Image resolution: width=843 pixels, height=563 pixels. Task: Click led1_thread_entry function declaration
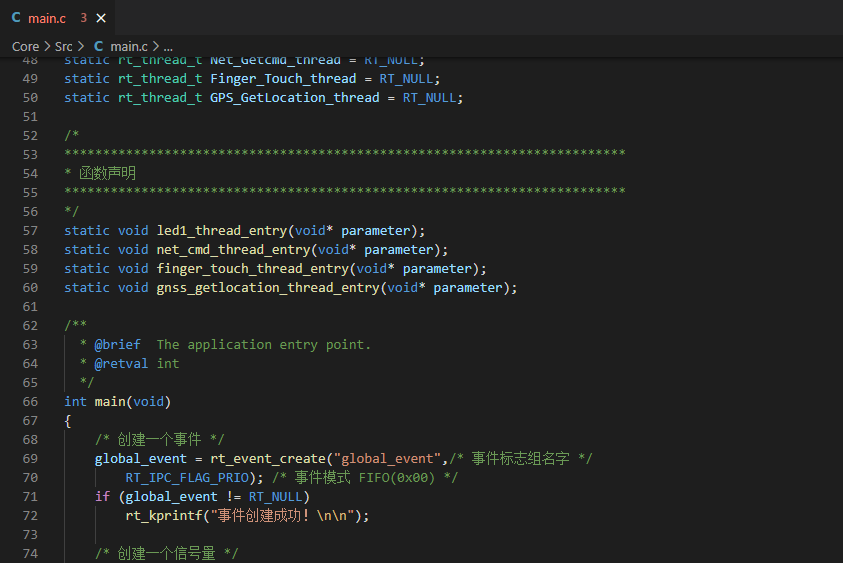point(222,231)
